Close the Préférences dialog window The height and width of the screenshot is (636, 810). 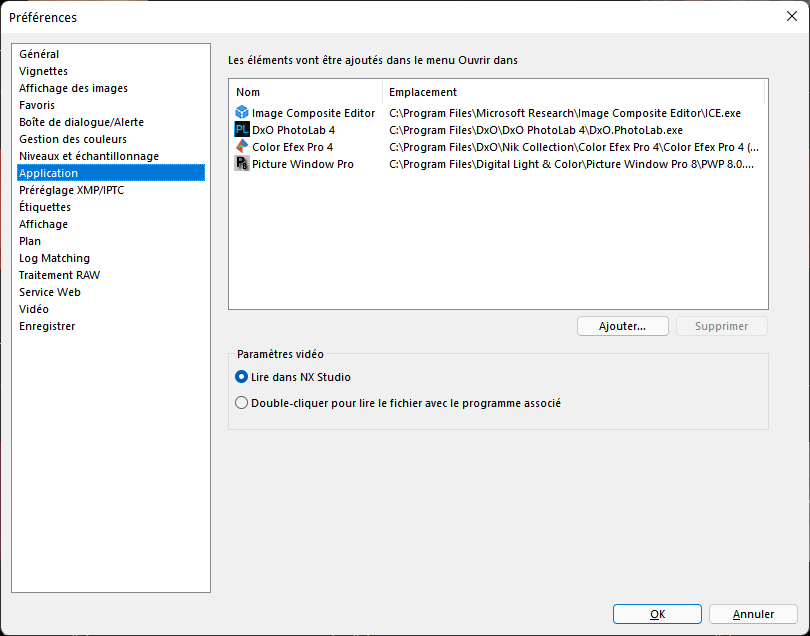pyautogui.click(x=791, y=16)
